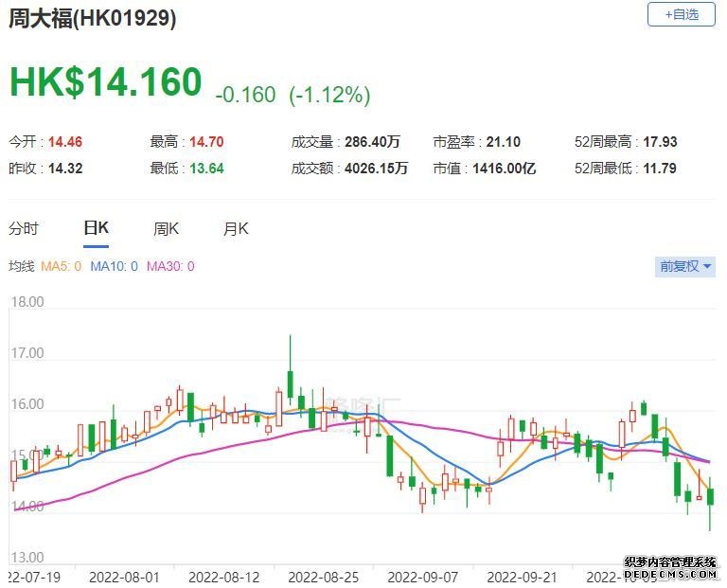Image resolution: width=727 pixels, height=588 pixels.
Task: Click the 2022-08-12 date axis label
Action: click(224, 578)
